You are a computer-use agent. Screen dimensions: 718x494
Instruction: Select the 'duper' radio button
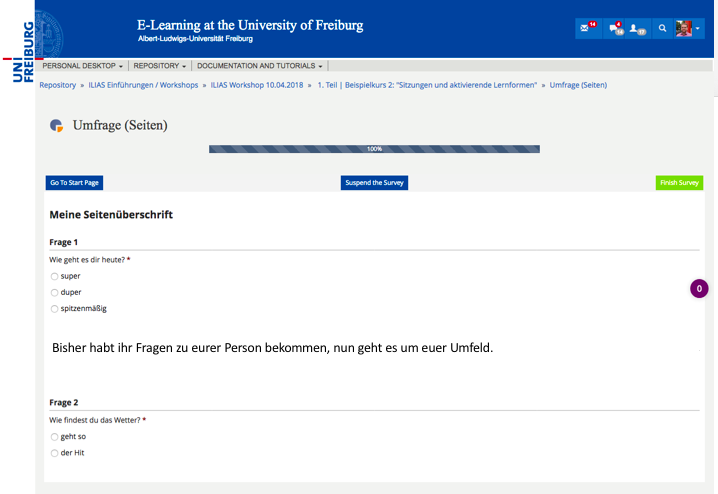point(55,292)
